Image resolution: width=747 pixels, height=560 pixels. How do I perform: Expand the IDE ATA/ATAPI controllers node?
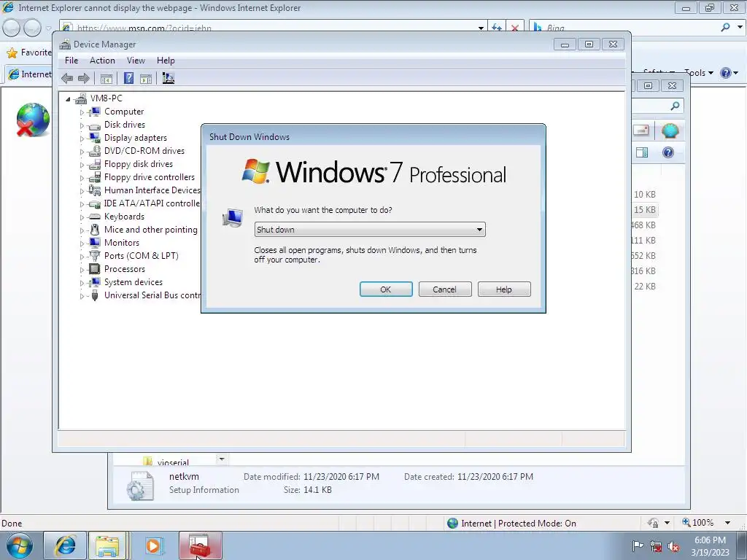[82, 204]
